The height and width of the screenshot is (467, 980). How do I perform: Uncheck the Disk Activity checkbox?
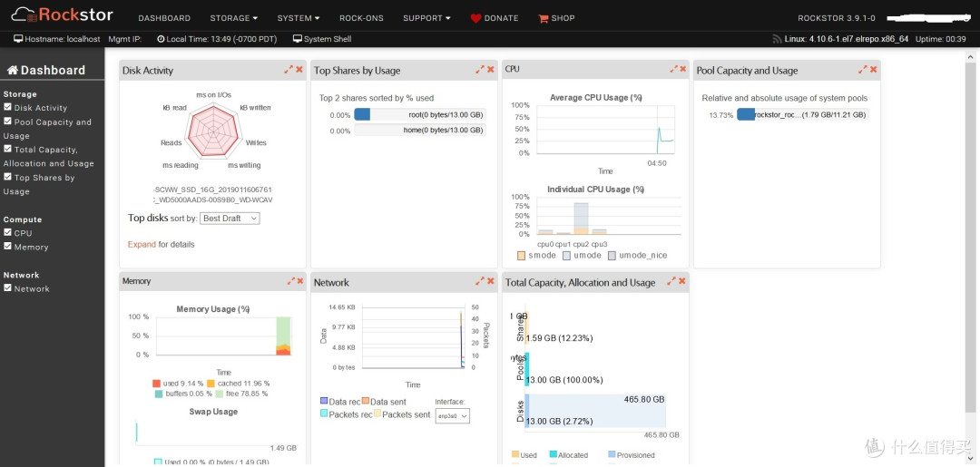click(7, 107)
